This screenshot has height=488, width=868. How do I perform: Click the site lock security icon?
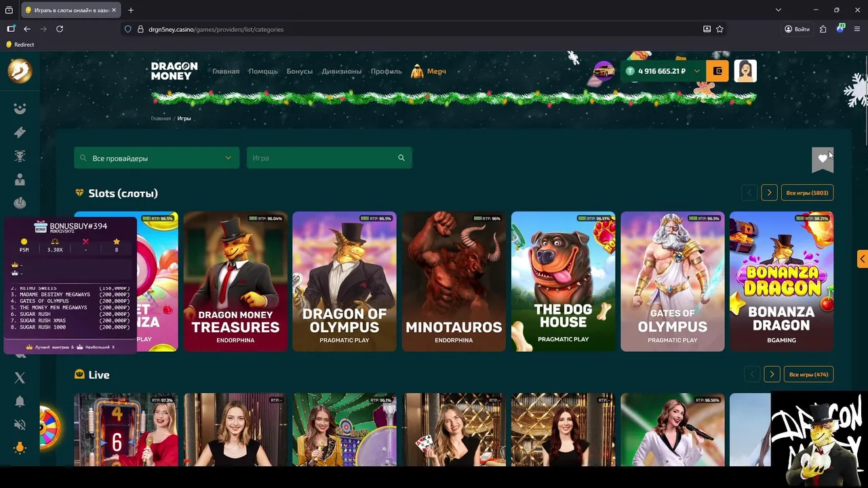pos(140,29)
